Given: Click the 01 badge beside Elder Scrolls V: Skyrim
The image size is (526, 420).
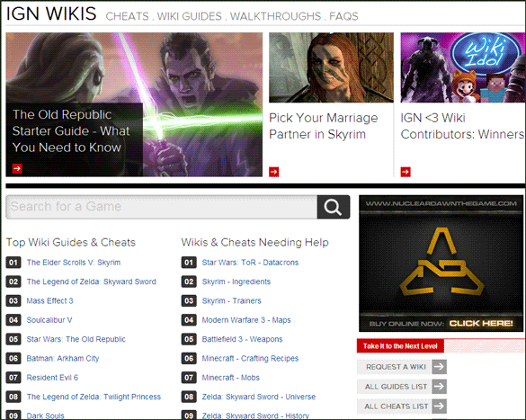Looking at the screenshot, I should [x=13, y=263].
